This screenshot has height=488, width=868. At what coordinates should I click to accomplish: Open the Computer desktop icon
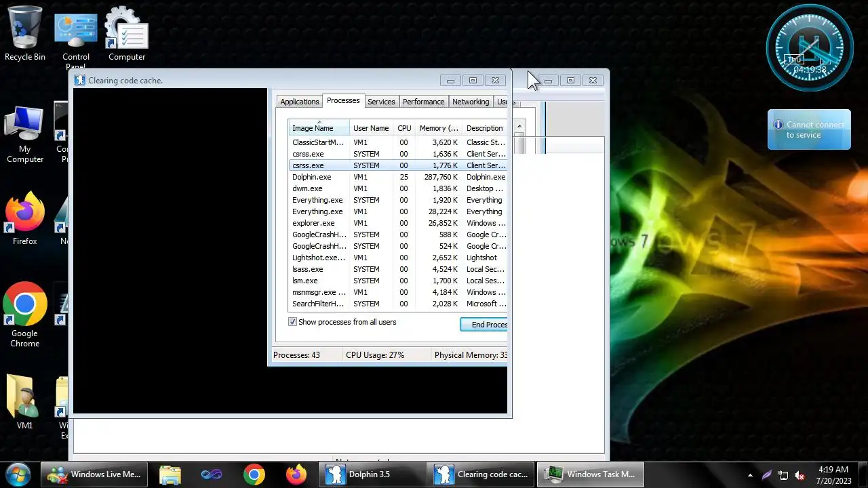point(127,34)
